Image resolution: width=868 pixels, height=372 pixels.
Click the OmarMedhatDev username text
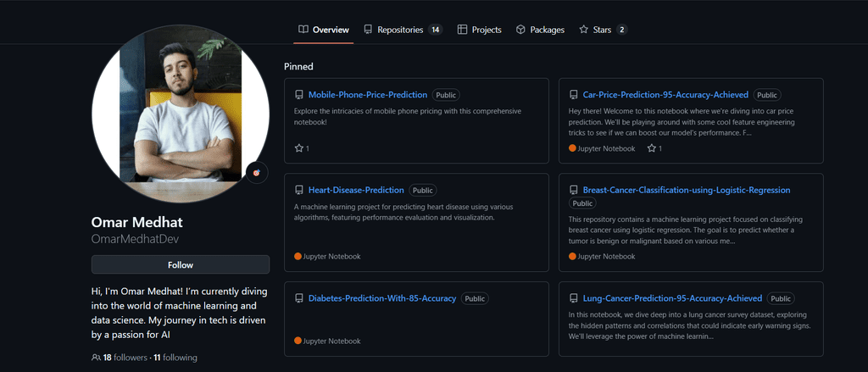pos(135,239)
